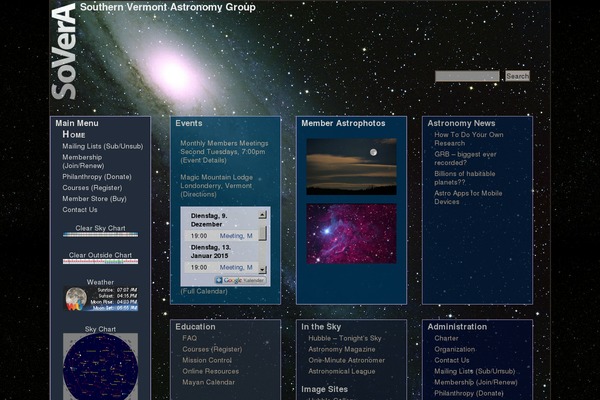600x400 pixels.
Task: Open the Astronomical League link
Action: [342, 371]
